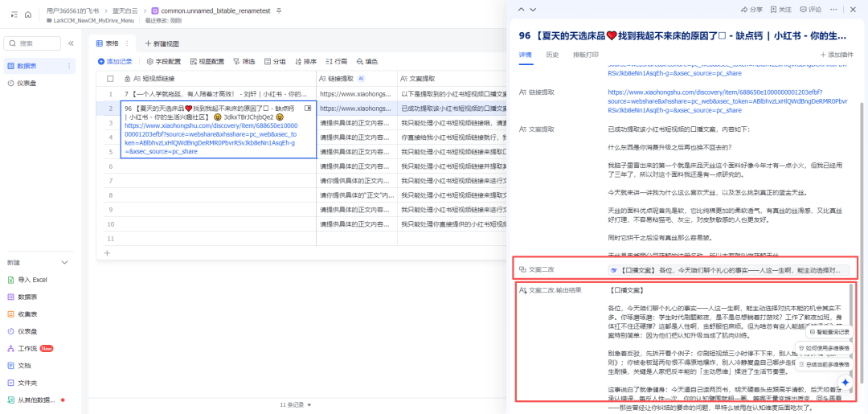The height and width of the screenshot is (414, 868).
Task: Tick the select-all checkbox in table header
Action: (110, 79)
